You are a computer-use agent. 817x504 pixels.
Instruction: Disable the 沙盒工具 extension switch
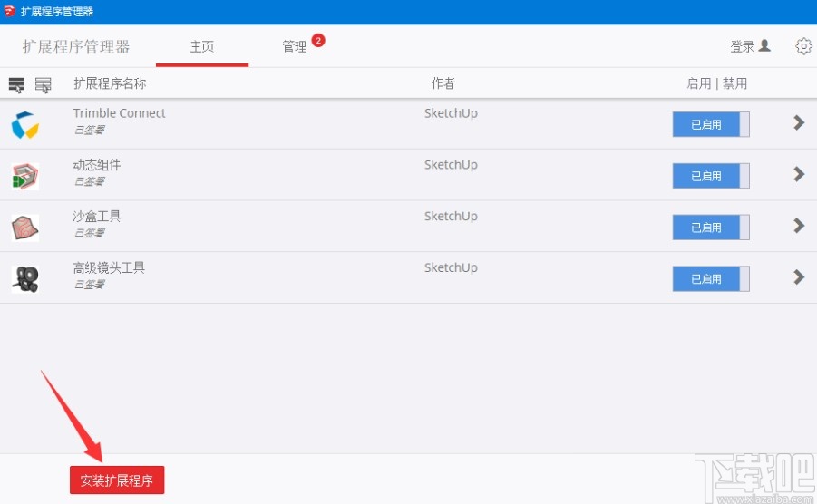tap(711, 227)
